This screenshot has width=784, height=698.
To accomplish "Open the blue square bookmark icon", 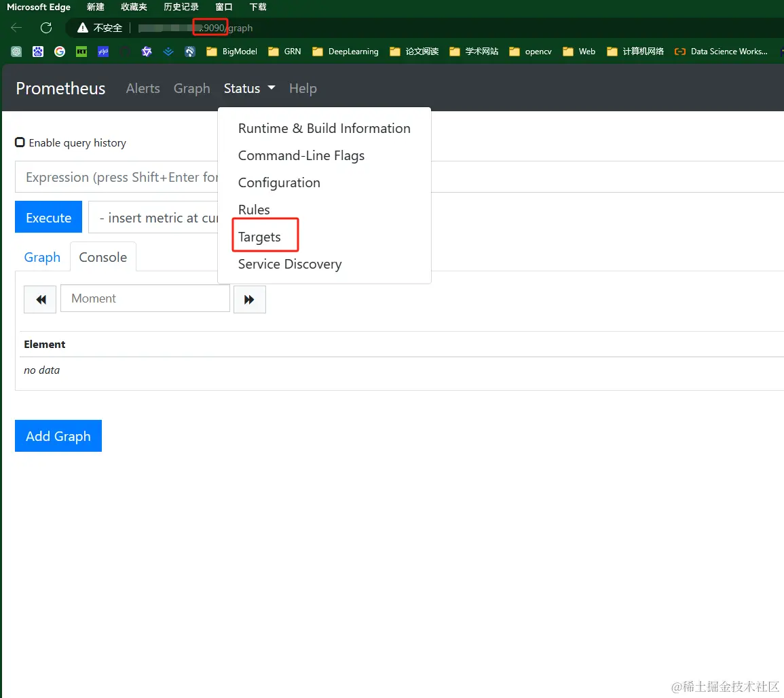I will click(103, 52).
